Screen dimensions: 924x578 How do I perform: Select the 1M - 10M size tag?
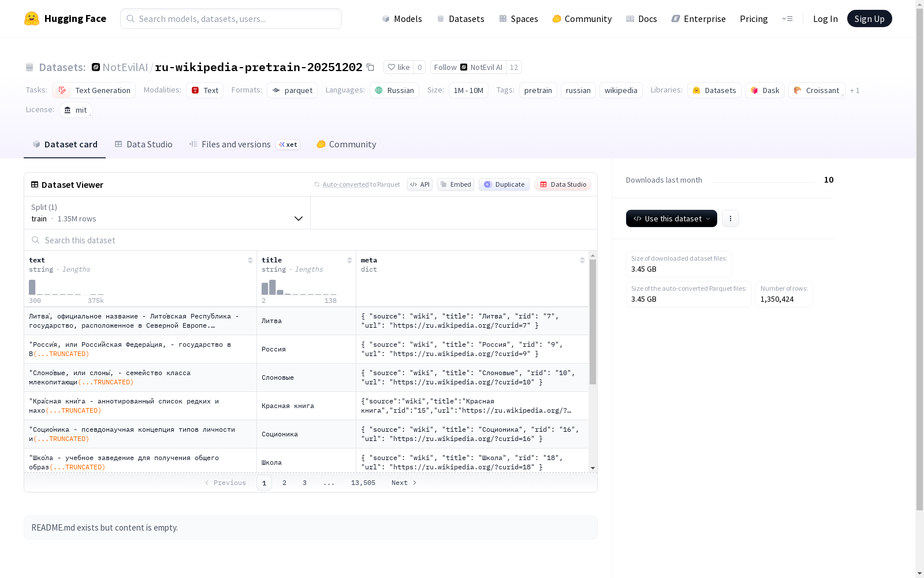click(x=468, y=90)
